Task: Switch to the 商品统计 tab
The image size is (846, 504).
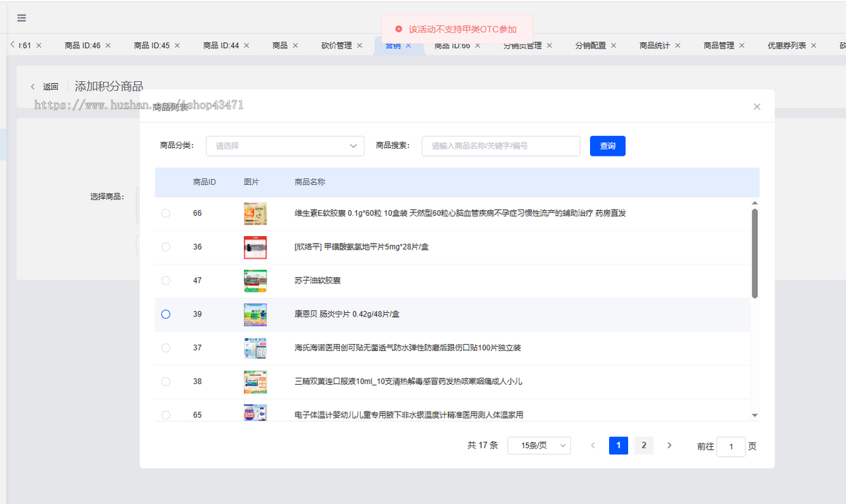Action: tap(655, 45)
